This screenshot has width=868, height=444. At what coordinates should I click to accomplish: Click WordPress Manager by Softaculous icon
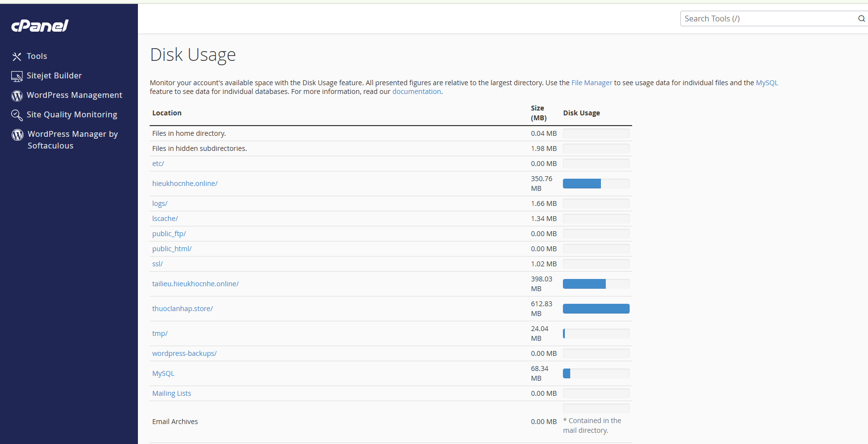[18, 134]
